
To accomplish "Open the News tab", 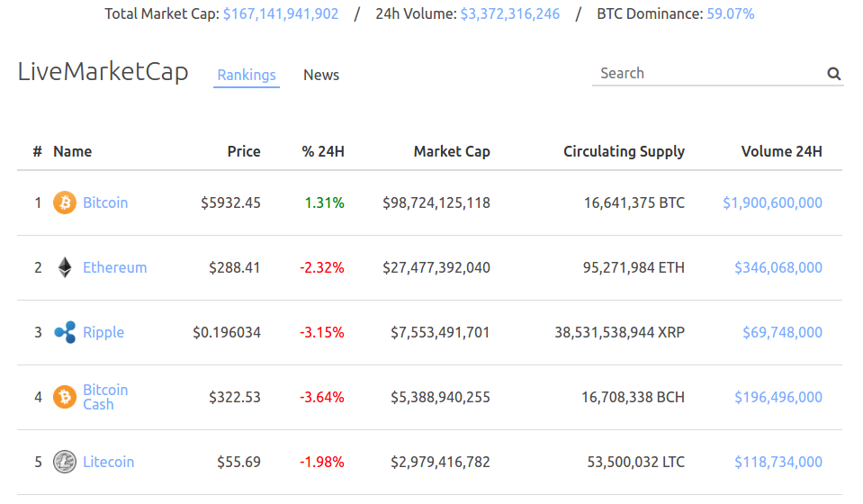I will 321,75.
